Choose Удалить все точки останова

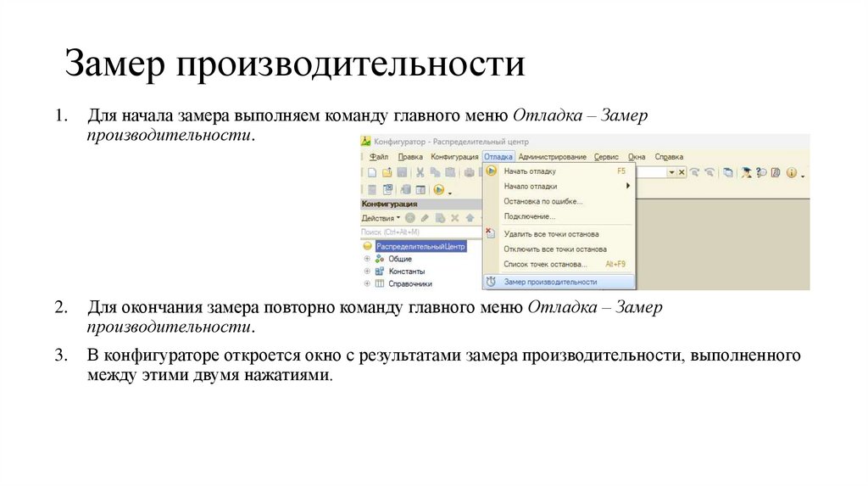pos(559,234)
